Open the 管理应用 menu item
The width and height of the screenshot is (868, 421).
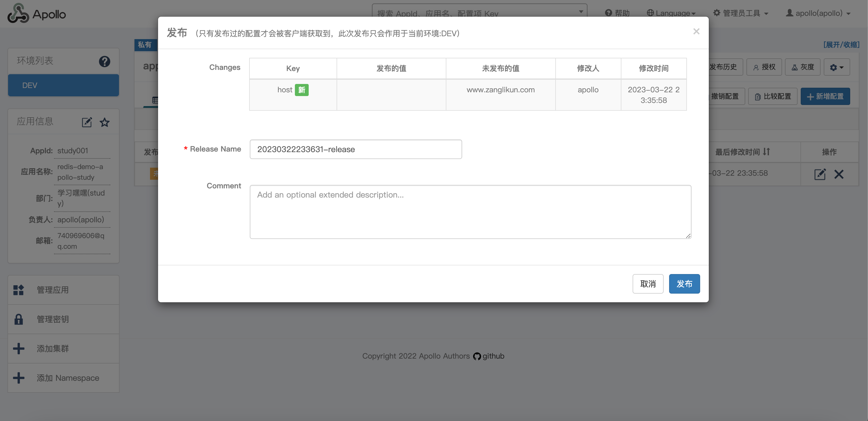[x=53, y=290]
